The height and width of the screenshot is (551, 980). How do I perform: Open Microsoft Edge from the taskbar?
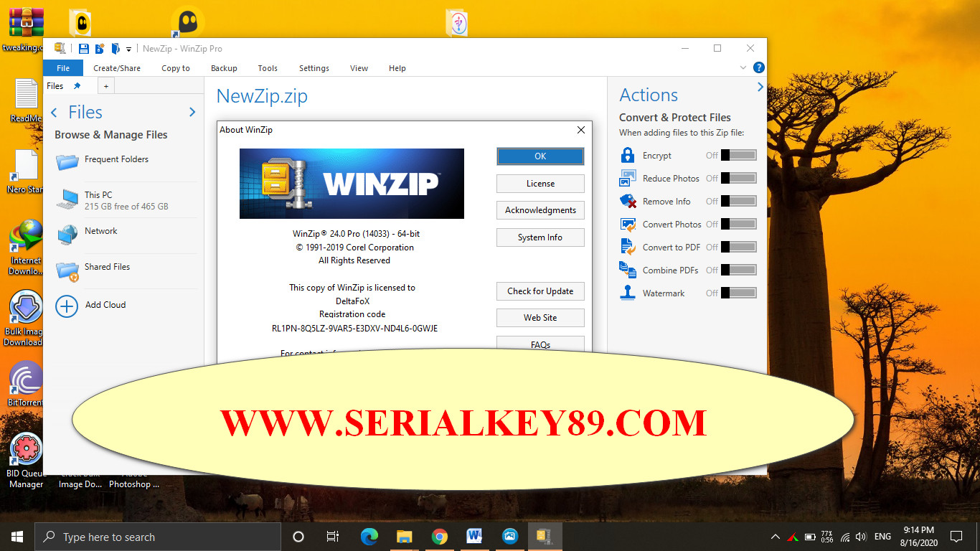[x=369, y=537]
